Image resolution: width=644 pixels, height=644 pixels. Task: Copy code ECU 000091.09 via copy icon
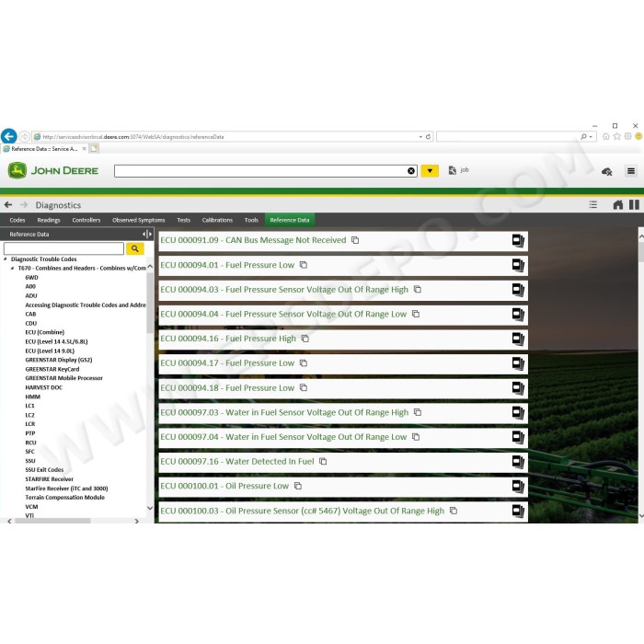[355, 240]
